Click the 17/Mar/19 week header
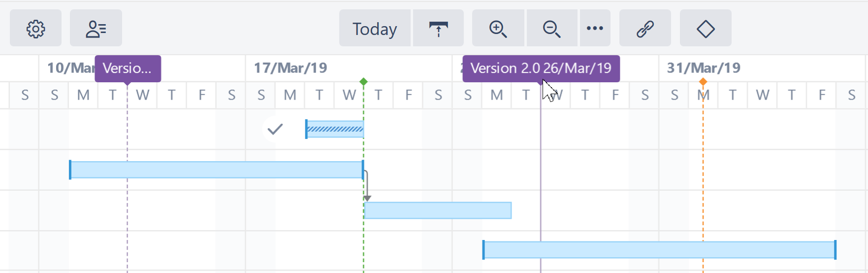This screenshot has height=273, width=868. click(x=290, y=68)
